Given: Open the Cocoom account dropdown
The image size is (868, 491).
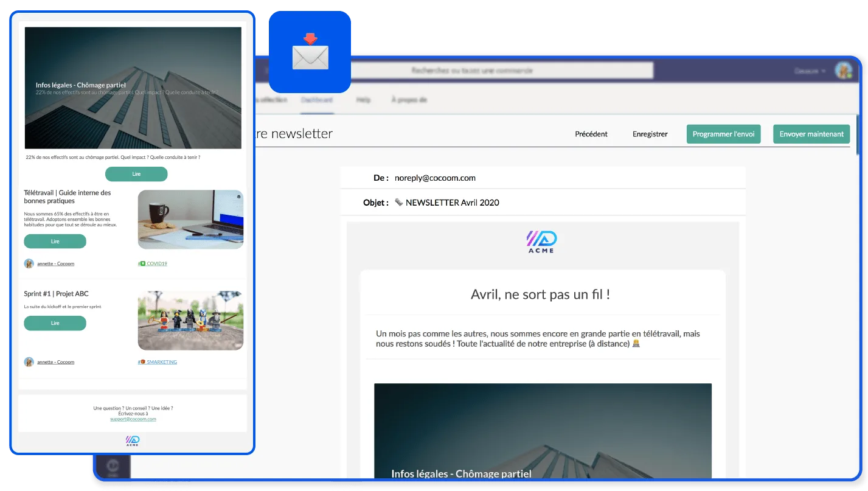Looking at the screenshot, I should 810,71.
